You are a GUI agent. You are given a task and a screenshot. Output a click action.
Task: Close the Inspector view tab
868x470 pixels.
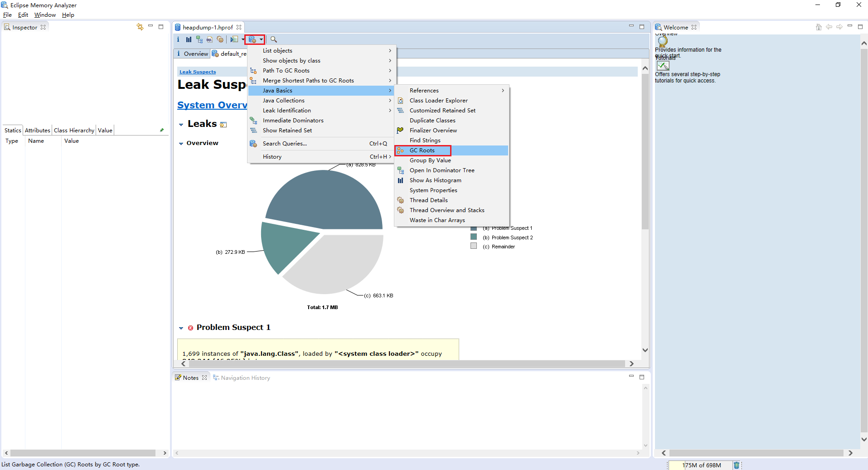point(43,27)
